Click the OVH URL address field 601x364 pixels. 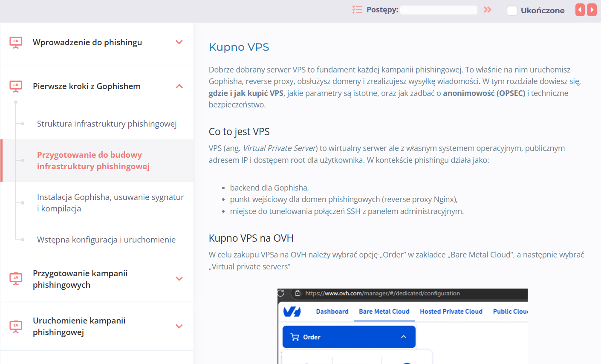pyautogui.click(x=382, y=293)
